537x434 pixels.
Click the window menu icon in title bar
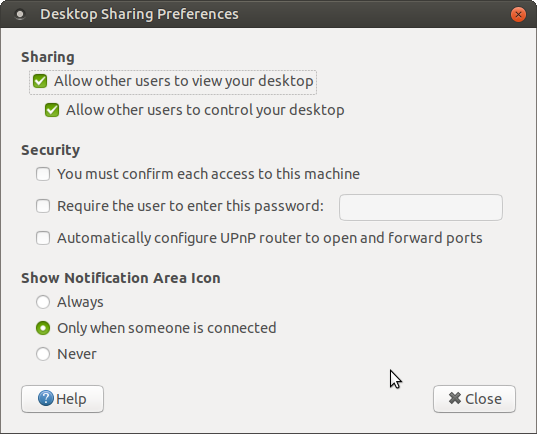pos(20,14)
